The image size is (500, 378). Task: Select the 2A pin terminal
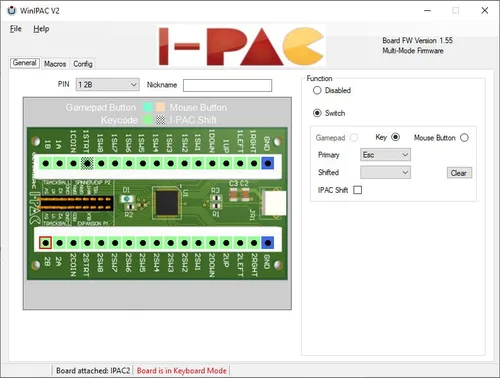click(x=60, y=243)
